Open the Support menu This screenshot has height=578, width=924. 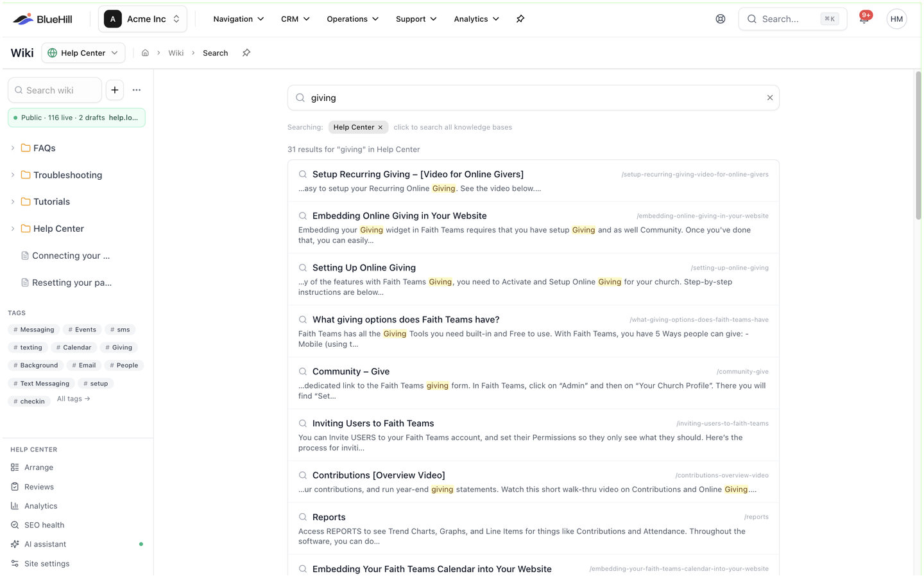click(416, 19)
